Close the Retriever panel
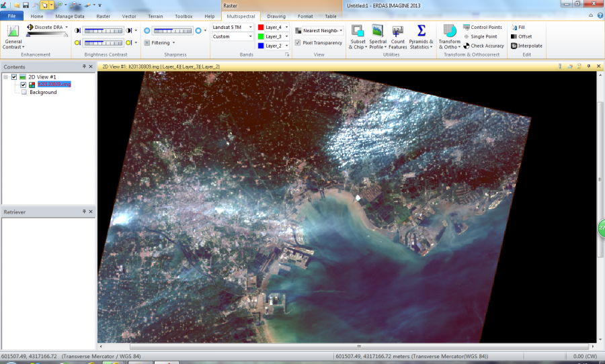Screen dimensions: 605x364 91,212
